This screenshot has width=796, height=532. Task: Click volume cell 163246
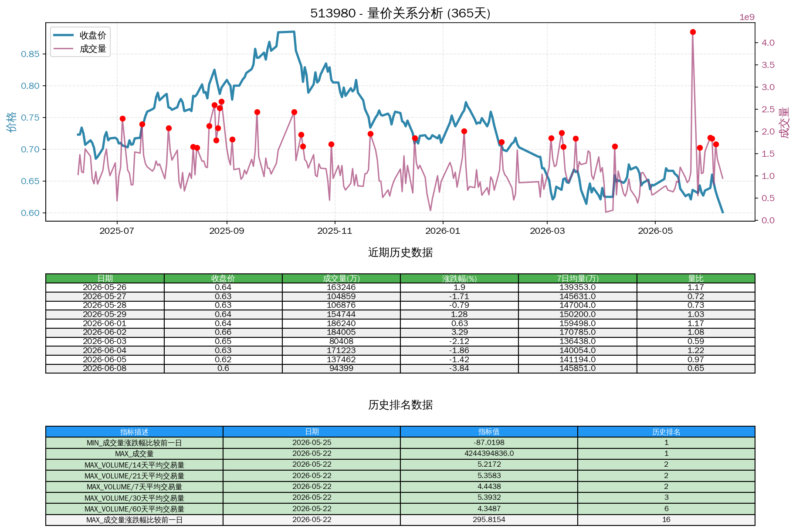(x=341, y=287)
